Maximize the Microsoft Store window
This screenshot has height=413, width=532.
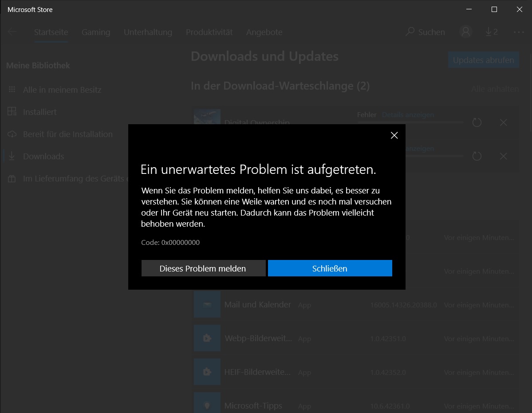click(x=494, y=9)
